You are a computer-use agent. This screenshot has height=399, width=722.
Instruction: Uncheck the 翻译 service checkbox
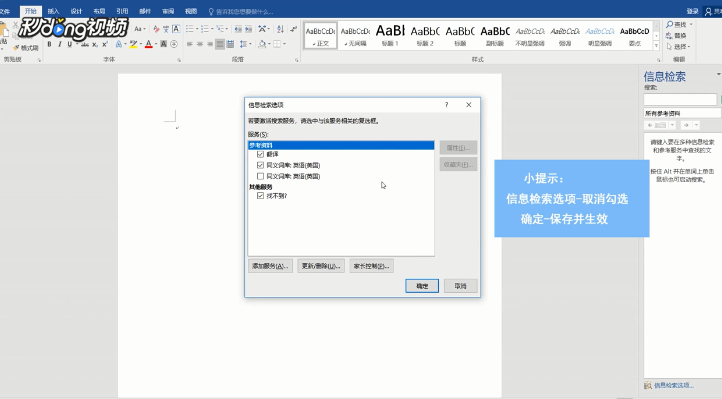tap(260, 154)
